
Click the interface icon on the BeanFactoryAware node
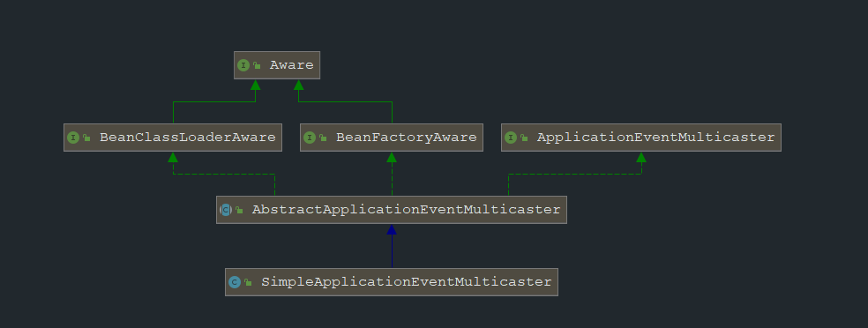pos(310,138)
